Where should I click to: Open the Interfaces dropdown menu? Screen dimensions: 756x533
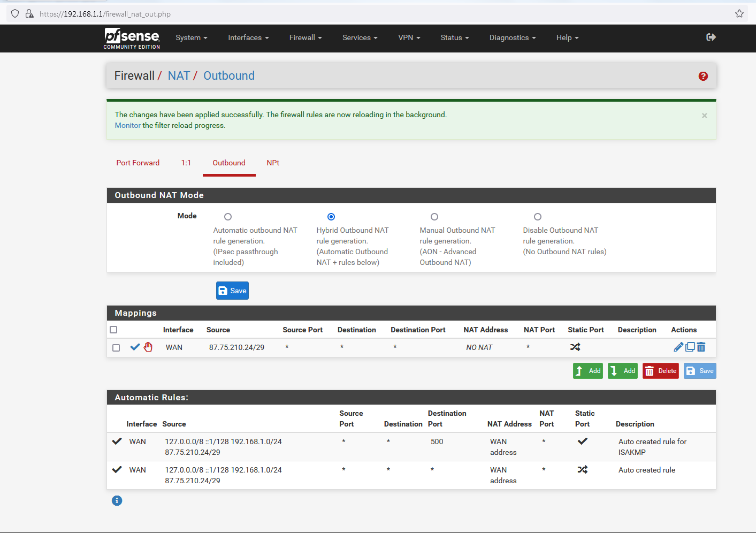pyautogui.click(x=248, y=38)
